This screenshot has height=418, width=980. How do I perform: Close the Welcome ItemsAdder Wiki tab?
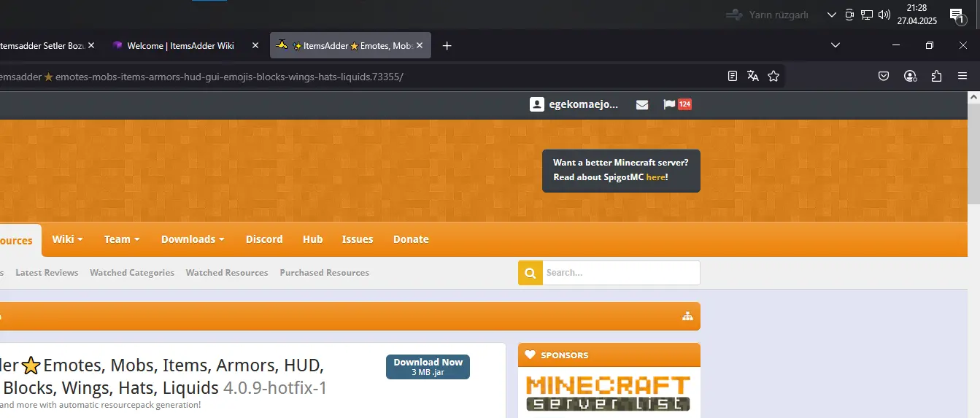coord(255,45)
